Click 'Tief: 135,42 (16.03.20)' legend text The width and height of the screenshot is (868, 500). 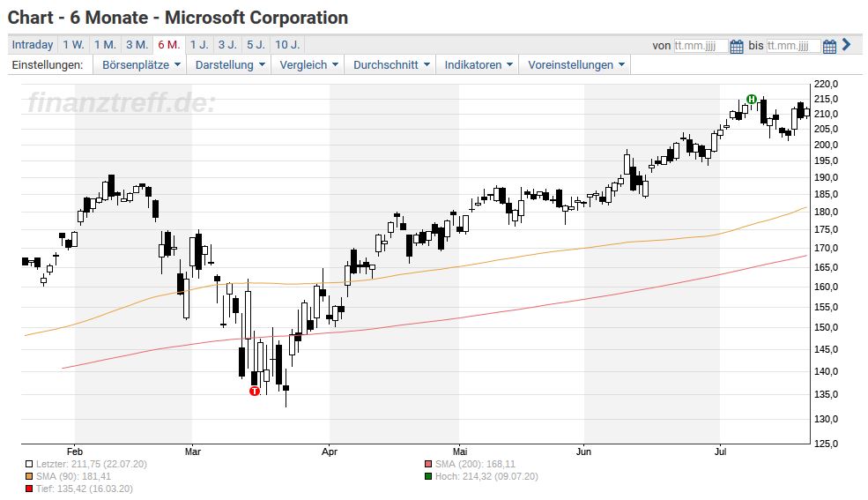[85, 489]
